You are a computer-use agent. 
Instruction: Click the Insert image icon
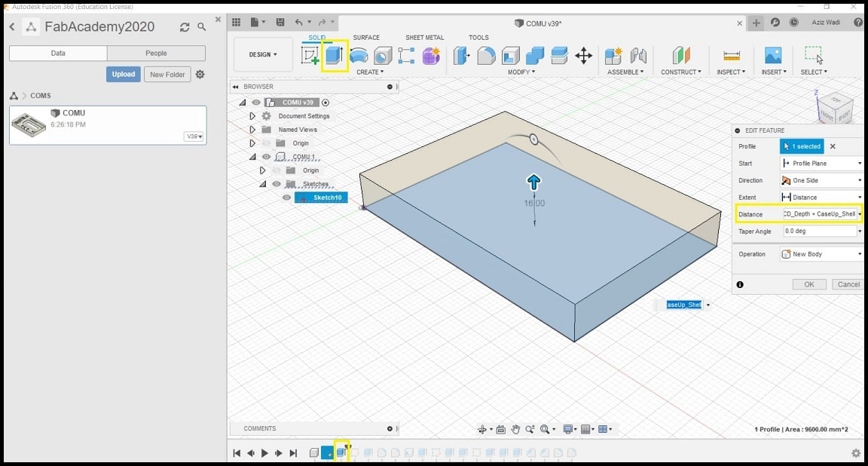point(772,56)
